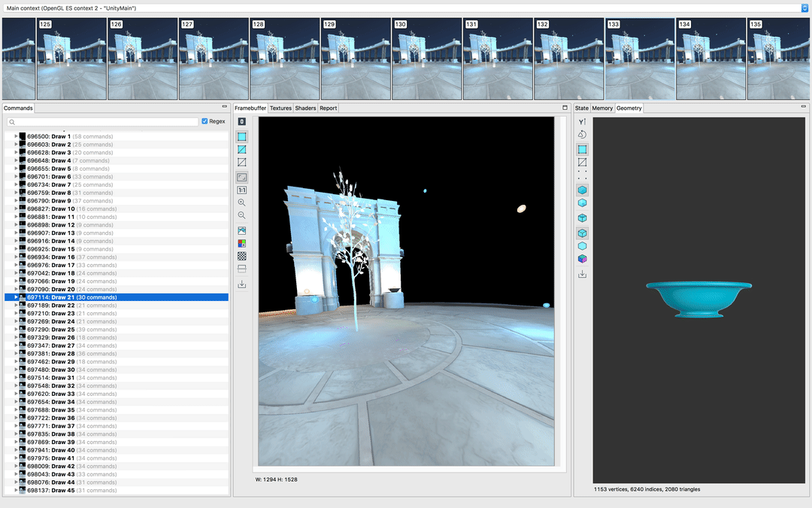Click the command search field
Screen dimensions: 812x508
click(102, 122)
